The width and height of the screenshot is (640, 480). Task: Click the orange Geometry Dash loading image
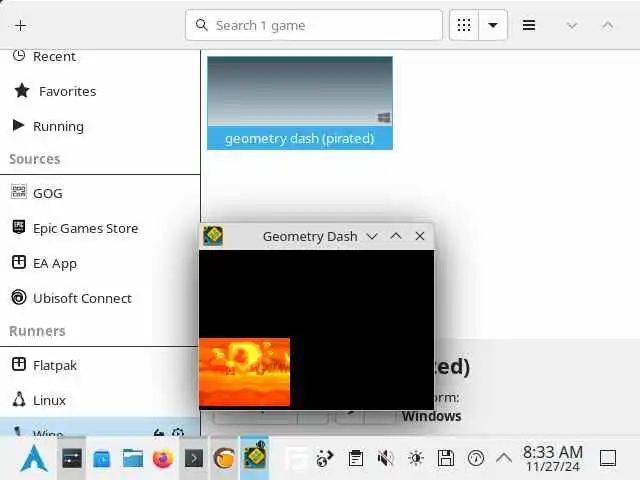[x=244, y=372]
